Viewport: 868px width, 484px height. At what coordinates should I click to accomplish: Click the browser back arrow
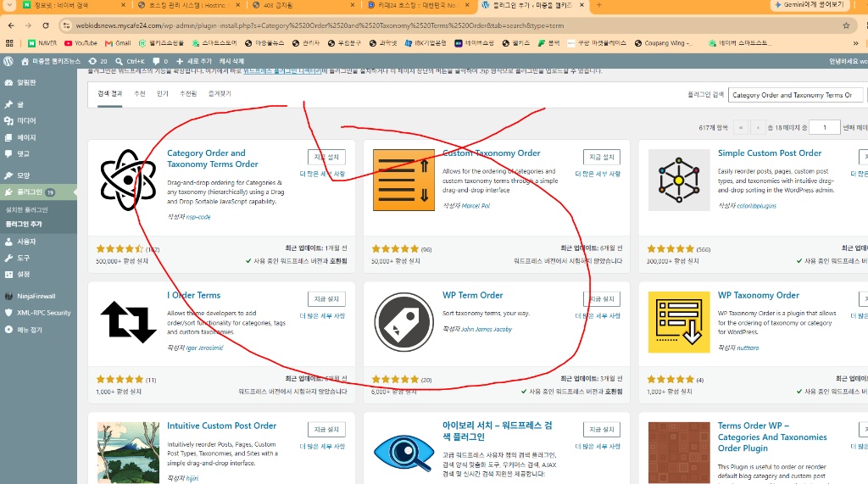tap(11, 25)
